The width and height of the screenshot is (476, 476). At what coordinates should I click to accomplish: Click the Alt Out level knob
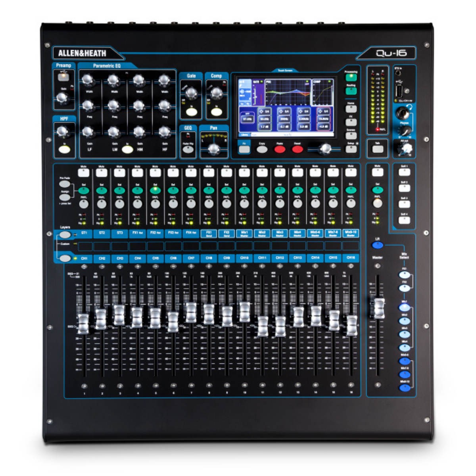(405, 149)
